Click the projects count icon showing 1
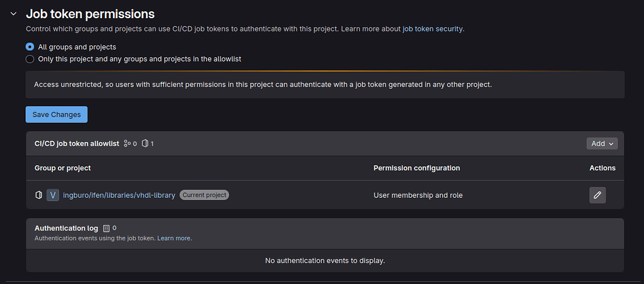Viewport: 644px width, 284px height. pos(145,143)
